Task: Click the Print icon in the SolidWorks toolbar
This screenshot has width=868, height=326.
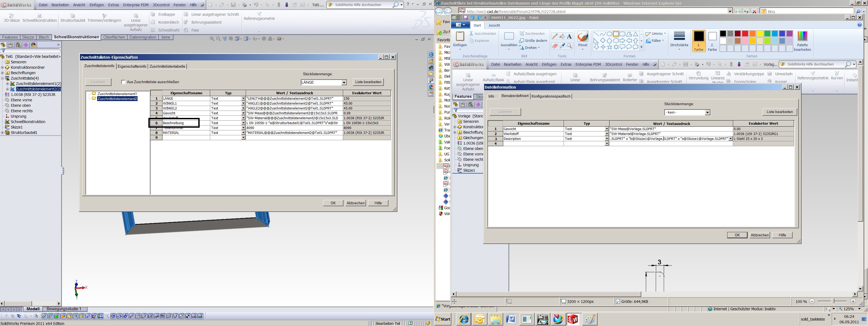Action: 244,5
